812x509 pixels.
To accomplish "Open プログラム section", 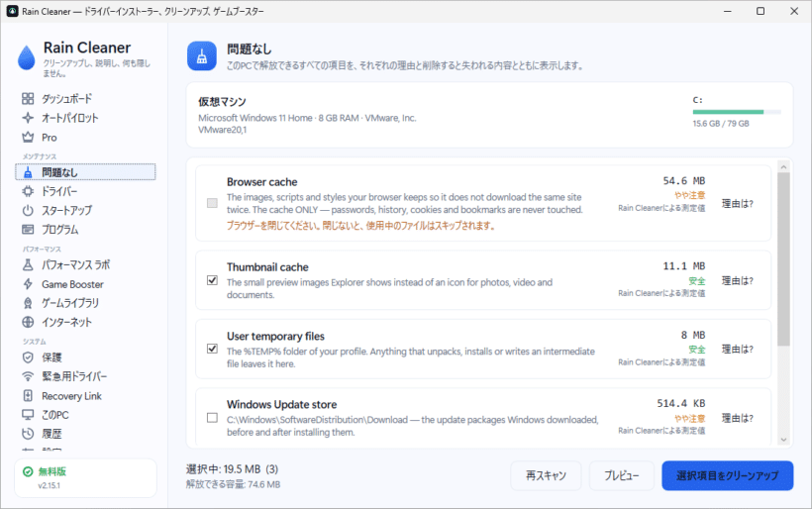I will click(85, 230).
